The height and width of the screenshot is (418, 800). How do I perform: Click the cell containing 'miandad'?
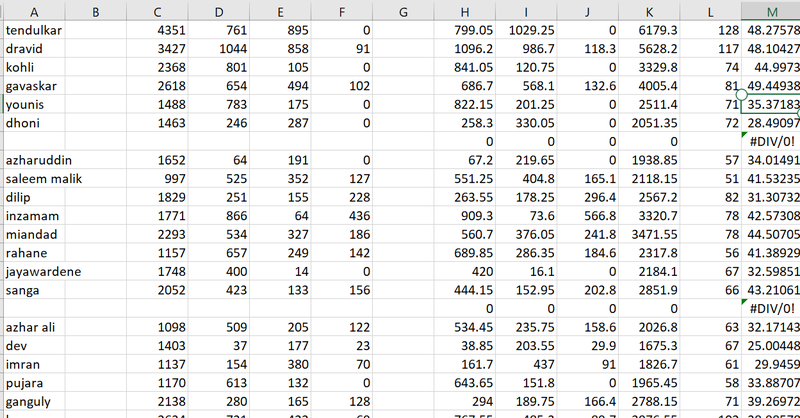(x=34, y=234)
